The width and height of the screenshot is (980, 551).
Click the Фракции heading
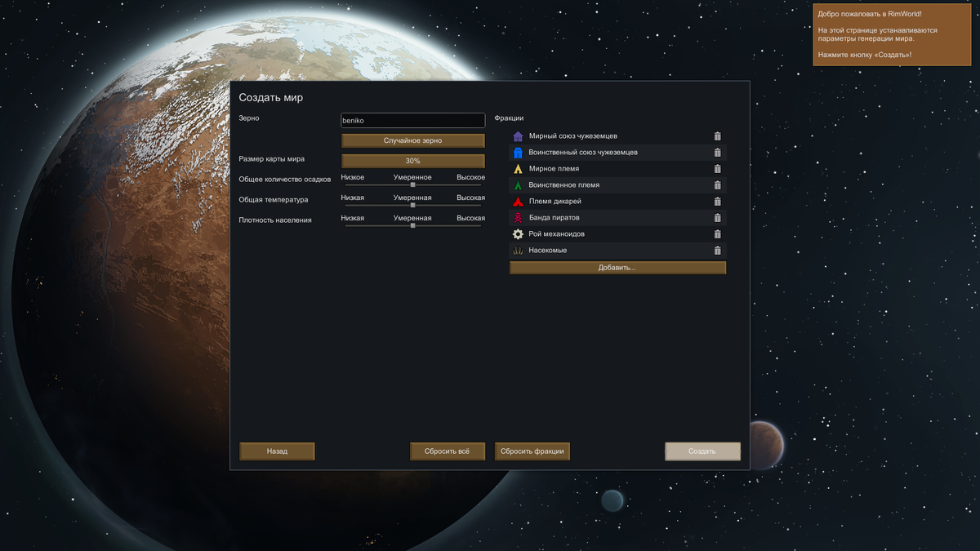pyautogui.click(x=509, y=118)
